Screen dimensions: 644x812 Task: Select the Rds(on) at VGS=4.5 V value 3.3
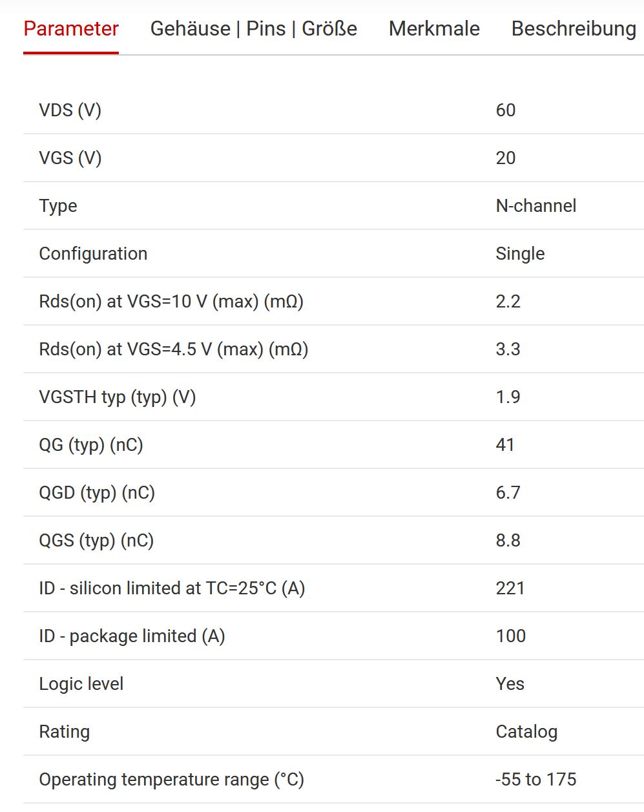[508, 349]
